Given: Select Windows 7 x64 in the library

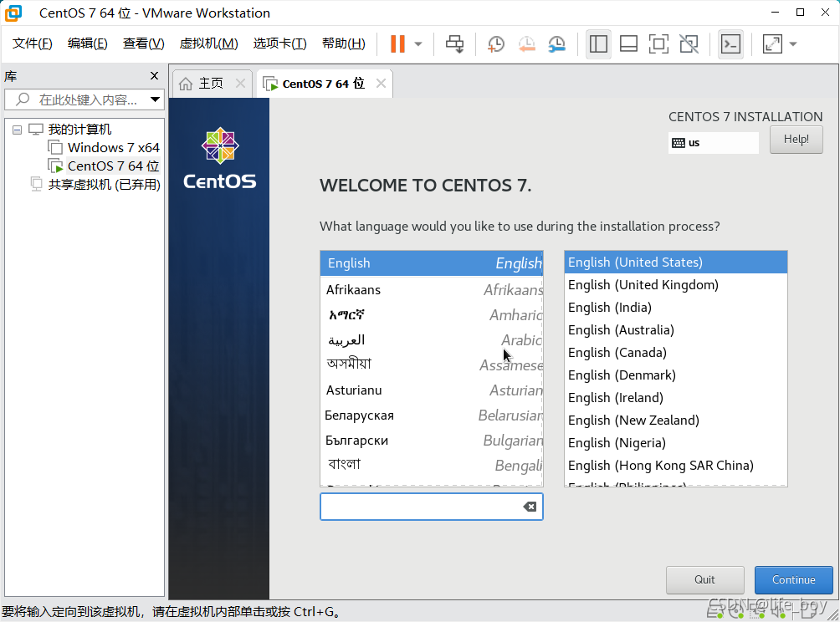Looking at the screenshot, I should pyautogui.click(x=114, y=148).
